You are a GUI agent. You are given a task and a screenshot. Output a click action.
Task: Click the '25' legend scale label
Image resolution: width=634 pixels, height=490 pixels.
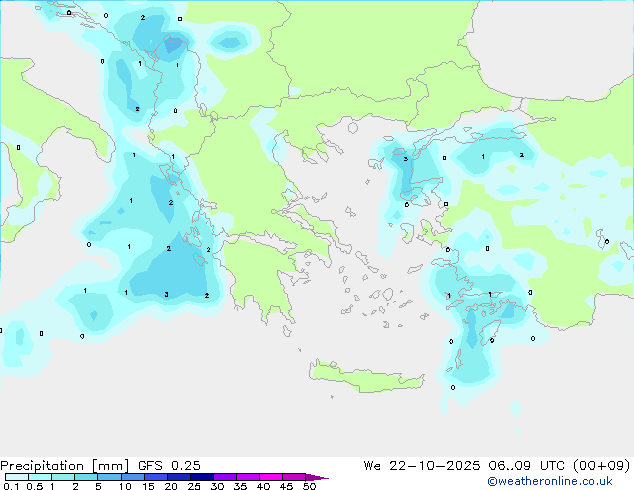(194, 486)
